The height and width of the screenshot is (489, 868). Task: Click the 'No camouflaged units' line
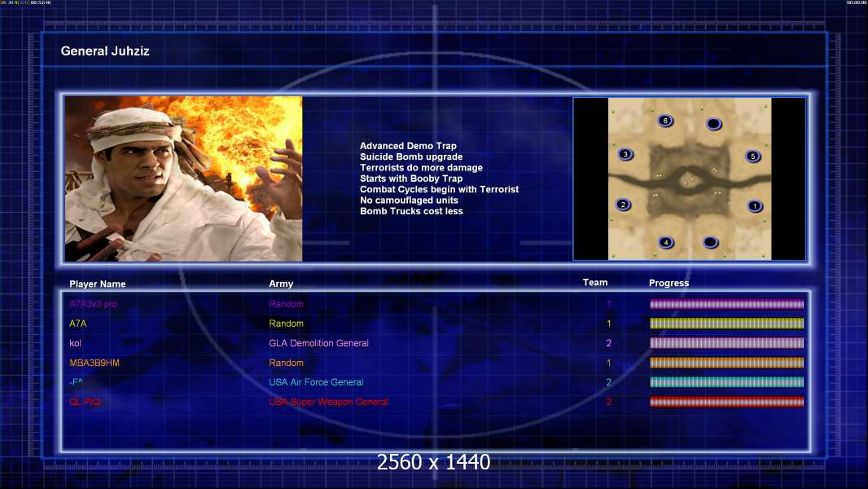pyautogui.click(x=409, y=200)
